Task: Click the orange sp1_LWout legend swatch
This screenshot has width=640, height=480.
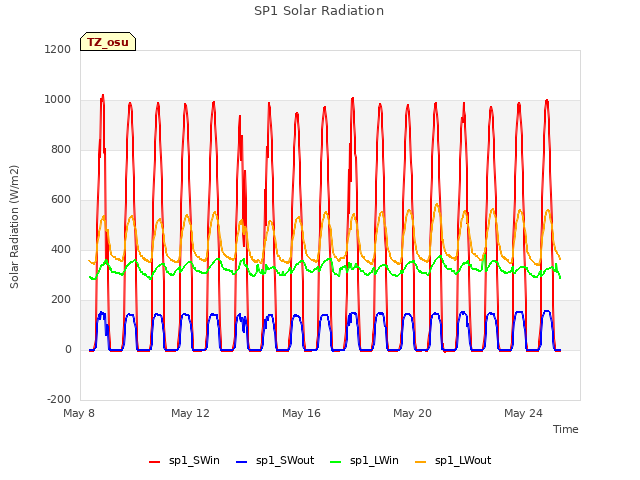Action: 420,462
